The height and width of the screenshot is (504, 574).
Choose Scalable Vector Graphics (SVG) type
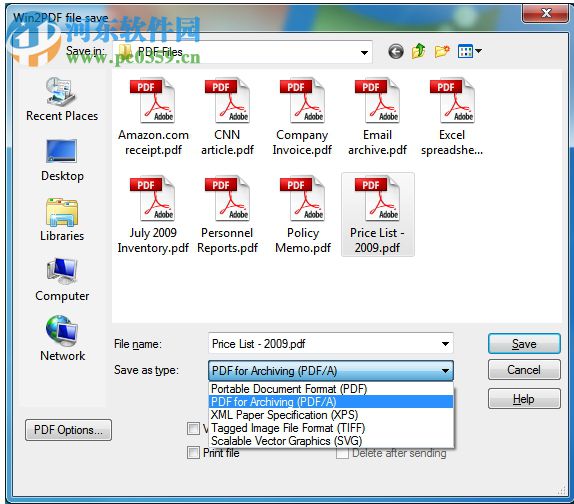pyautogui.click(x=331, y=441)
